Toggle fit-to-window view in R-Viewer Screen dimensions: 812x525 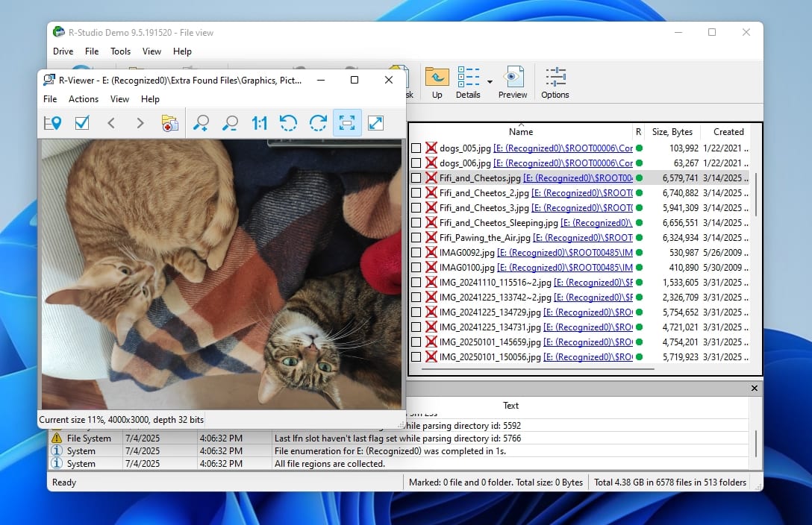click(347, 123)
